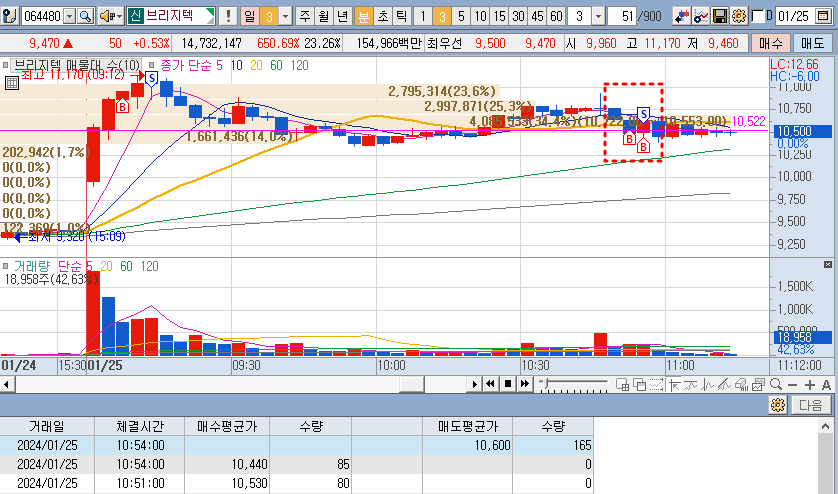Click the spike analysis tool icon

click(708, 384)
